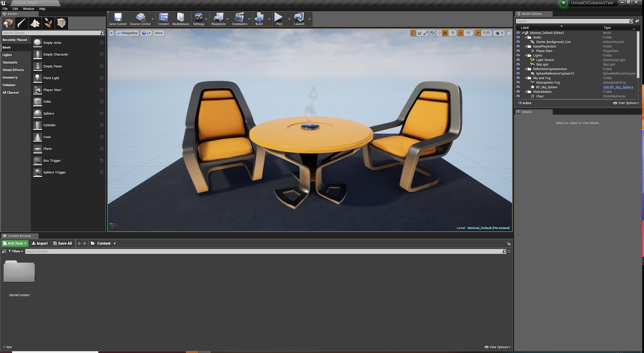This screenshot has width=644, height=353.
Task: Click the Cinematics toolbar icon
Action: pos(240,19)
